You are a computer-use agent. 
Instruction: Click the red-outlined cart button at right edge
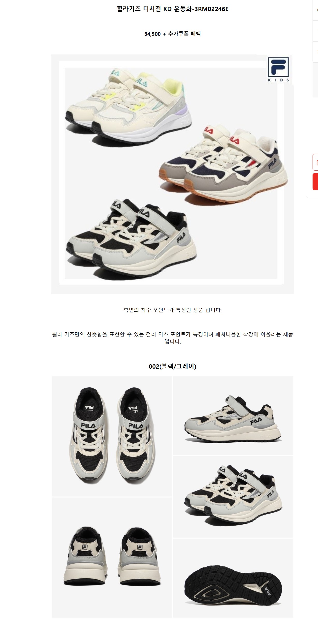coord(315,162)
